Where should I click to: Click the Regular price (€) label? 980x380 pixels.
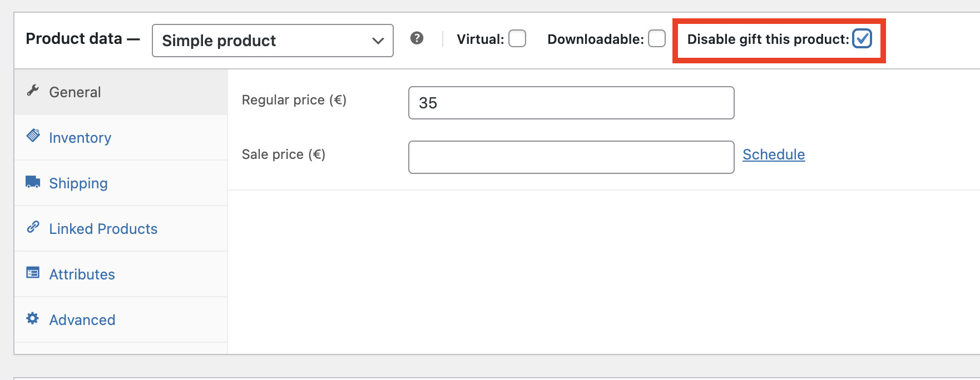tap(294, 100)
